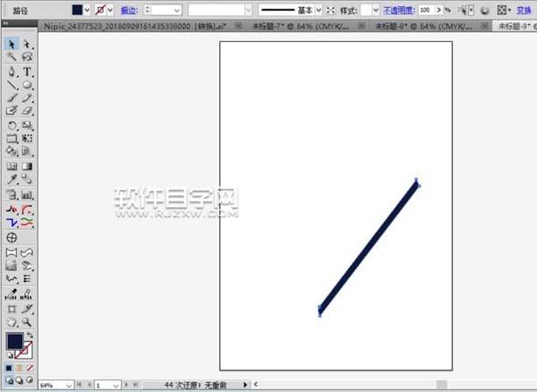Viewport: 537px width, 392px height.
Task: Choose the Blend tool
Action: pyautogui.click(x=27, y=179)
